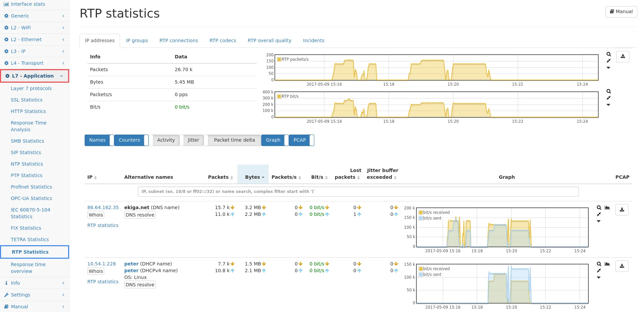This screenshot has width=644, height=312.
Task: Click compress arrows icon on 86.64.162.35 graph
Action: (x=599, y=215)
